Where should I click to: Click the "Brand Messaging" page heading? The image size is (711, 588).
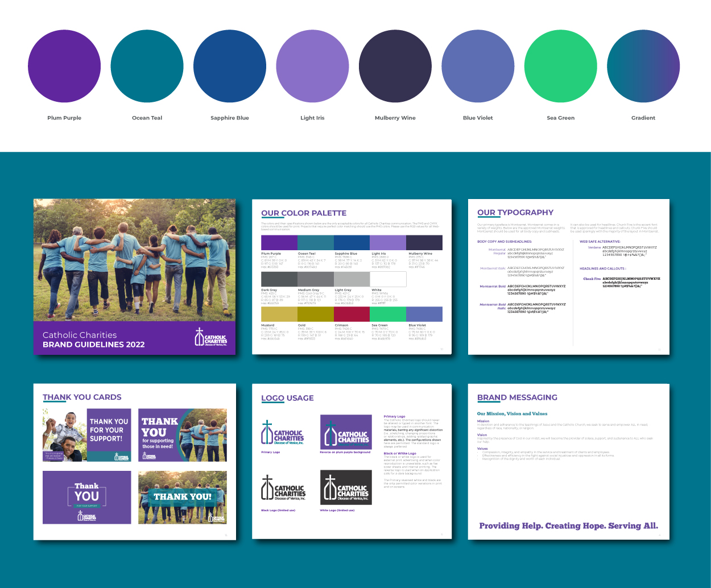coord(517,397)
